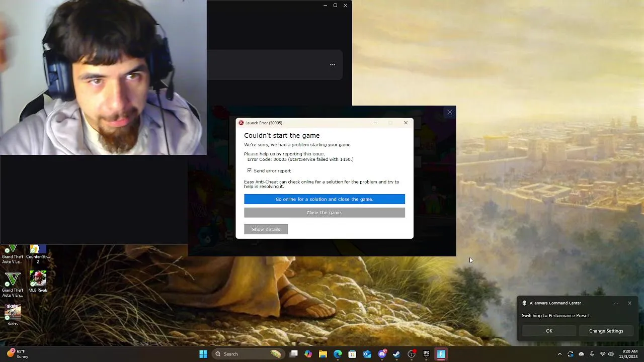The image size is (644, 362).
Task: Dismiss the Alienware Command Center notification
Action: [x=629, y=303]
